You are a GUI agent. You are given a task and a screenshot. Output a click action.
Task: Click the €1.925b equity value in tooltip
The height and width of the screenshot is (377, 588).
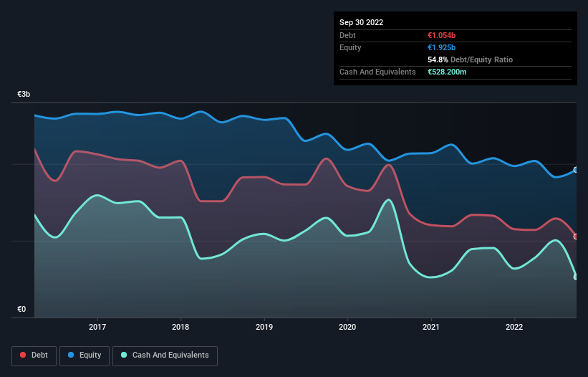pos(441,47)
